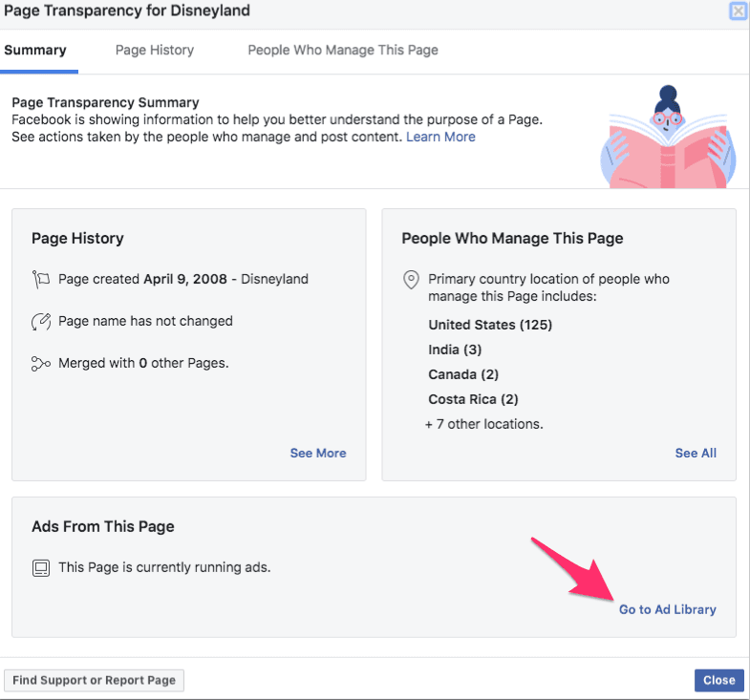750x700 pixels.
Task: Open the Page History tab
Action: tap(155, 50)
